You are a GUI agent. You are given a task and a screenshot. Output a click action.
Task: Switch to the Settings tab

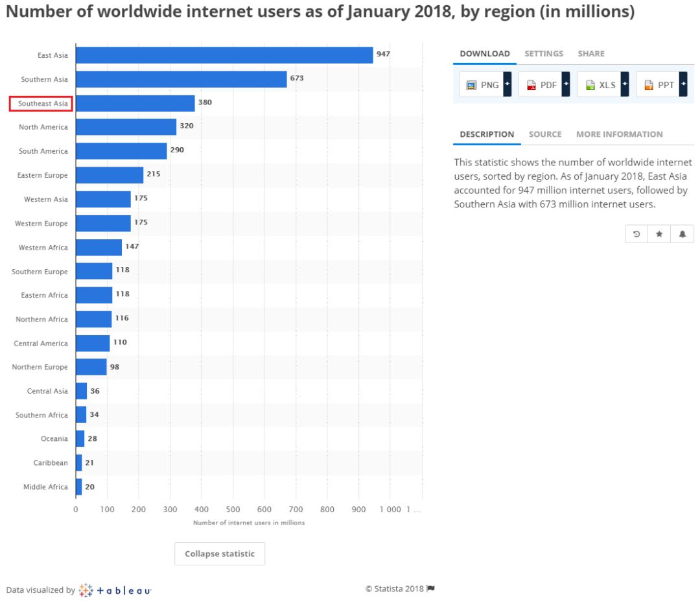[544, 54]
